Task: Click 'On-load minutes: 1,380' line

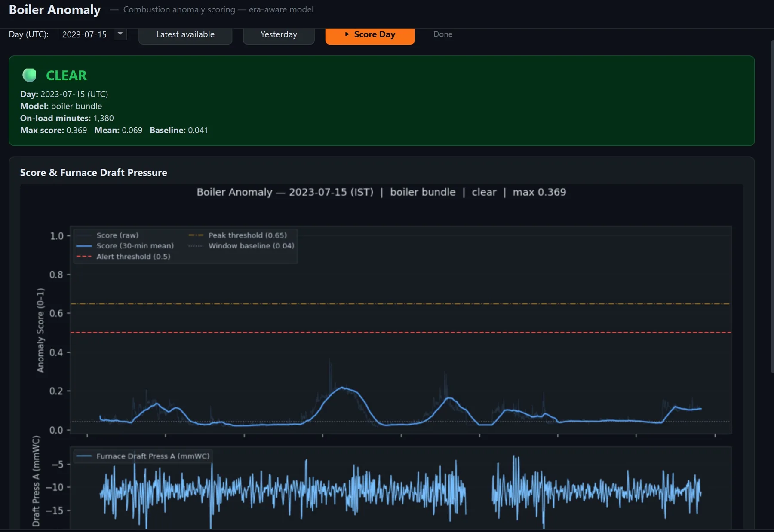Action: [x=67, y=118]
